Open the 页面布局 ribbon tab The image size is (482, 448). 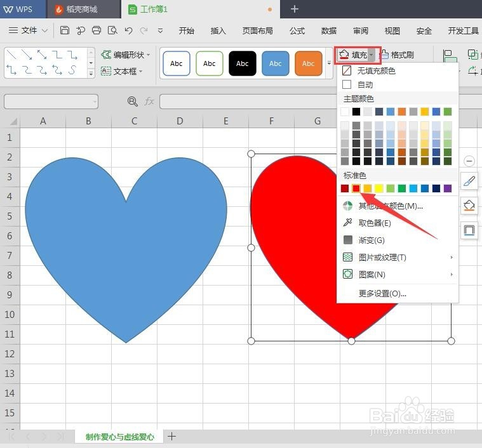[258, 30]
